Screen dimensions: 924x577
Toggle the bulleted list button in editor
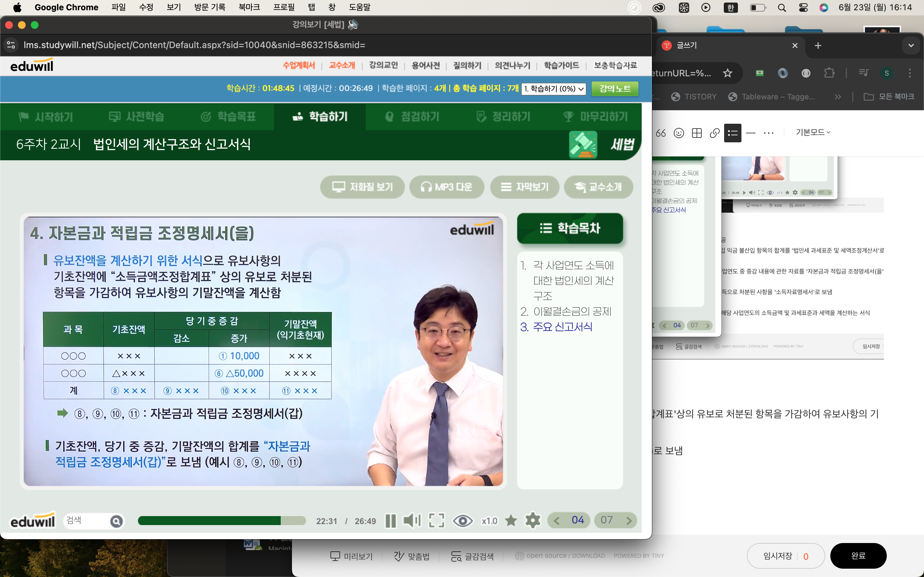[732, 133]
